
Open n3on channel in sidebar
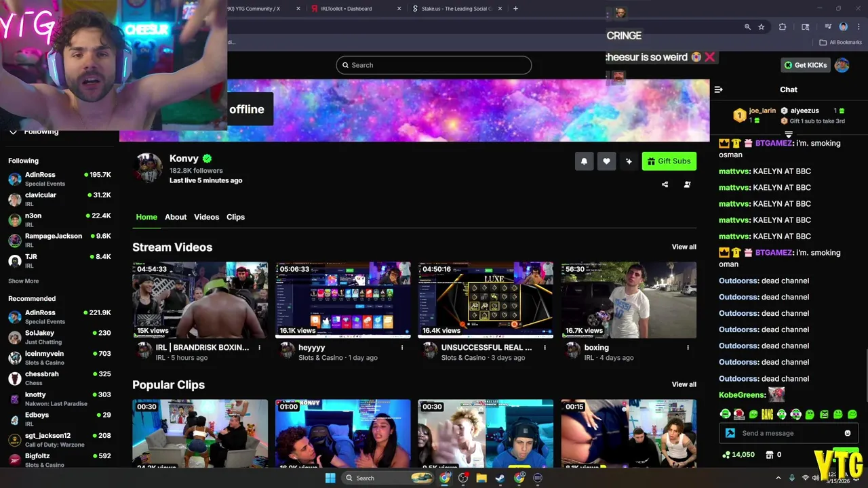[60, 220]
